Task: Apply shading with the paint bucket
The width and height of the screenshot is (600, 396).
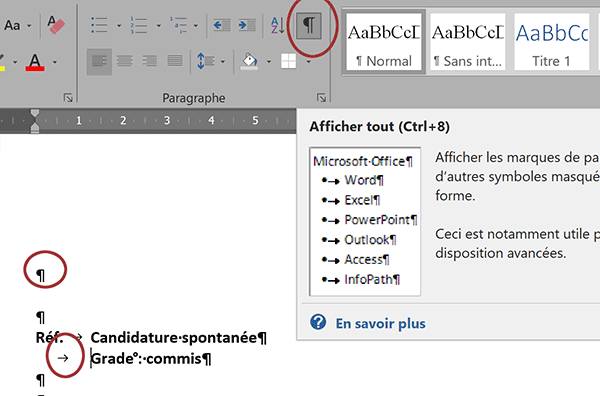Action: (x=249, y=61)
